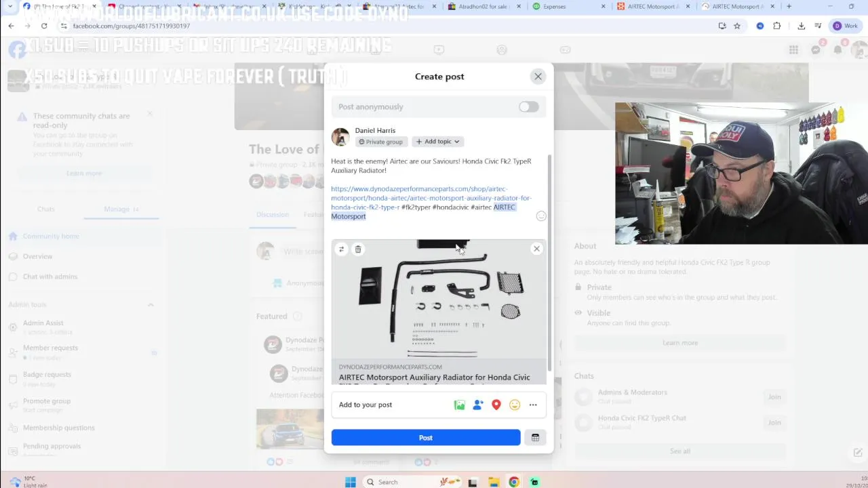Open Chat with admins
The width and height of the screenshot is (868, 488).
[x=50, y=277]
